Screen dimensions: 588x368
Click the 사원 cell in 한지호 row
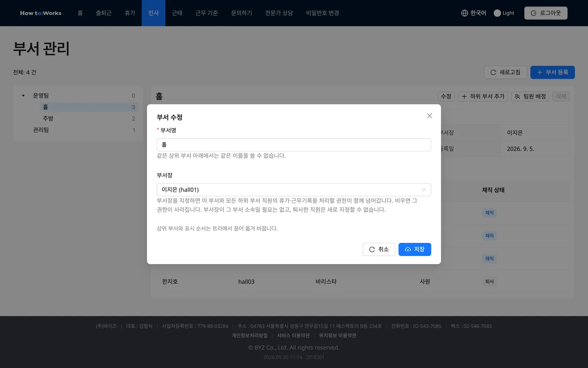(425, 282)
